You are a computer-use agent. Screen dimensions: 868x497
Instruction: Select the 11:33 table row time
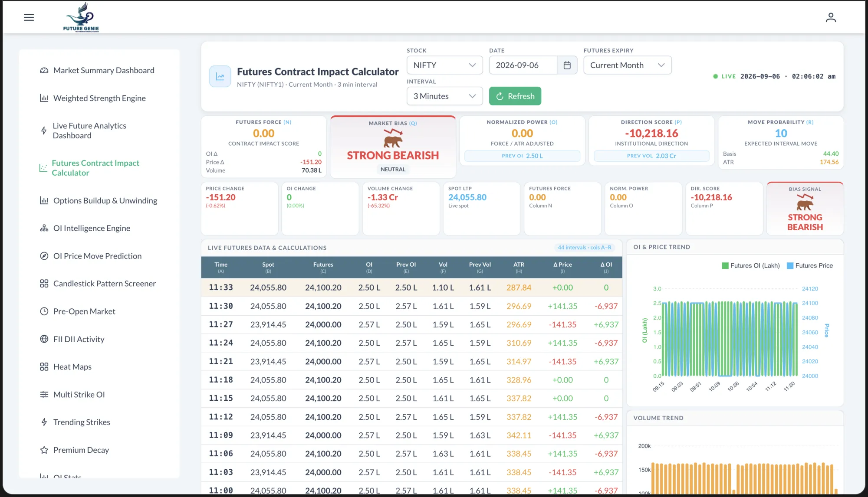click(220, 288)
